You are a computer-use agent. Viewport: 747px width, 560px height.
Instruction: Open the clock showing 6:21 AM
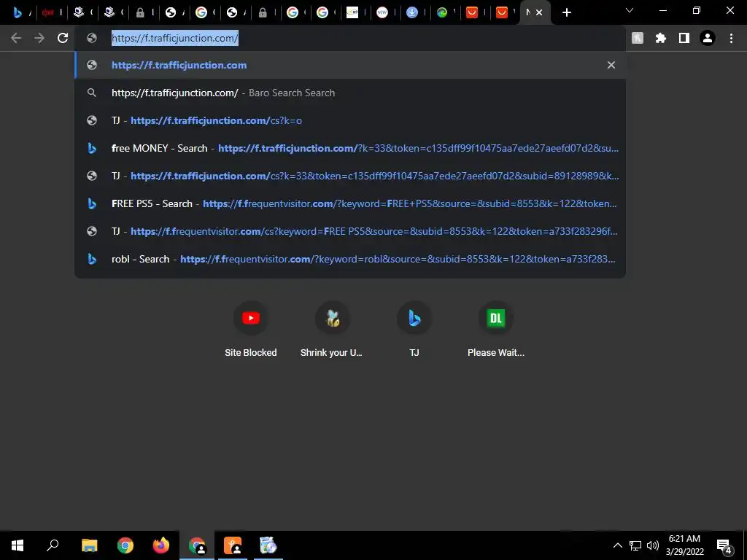pyautogui.click(x=684, y=545)
